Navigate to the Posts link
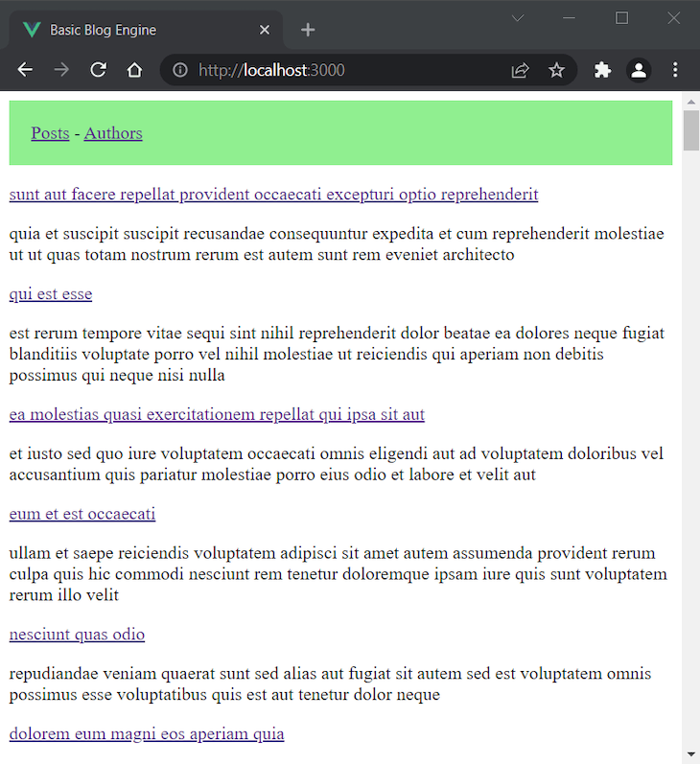 (50, 133)
